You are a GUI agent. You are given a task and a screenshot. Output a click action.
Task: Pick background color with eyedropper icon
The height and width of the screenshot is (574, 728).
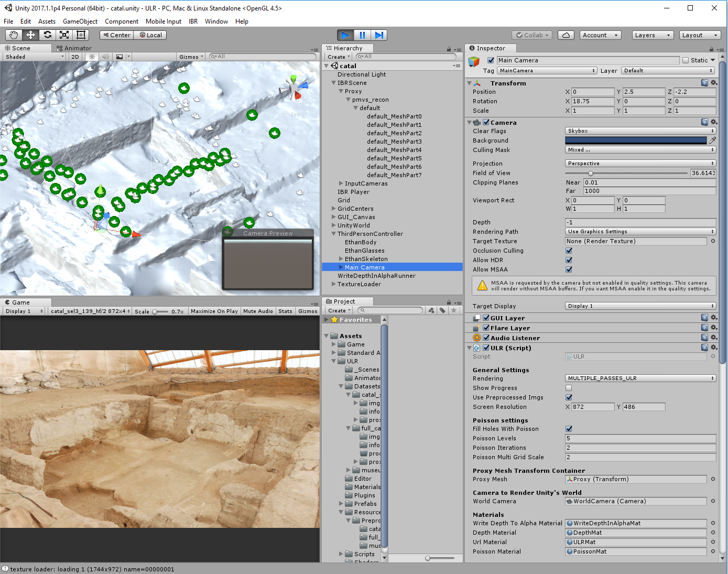(712, 140)
